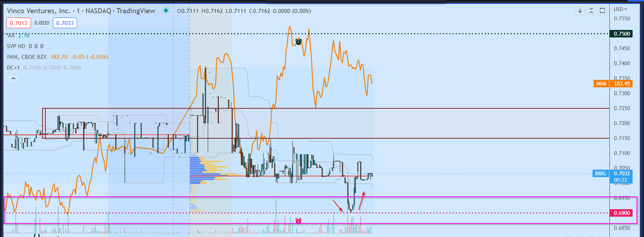Click the orange IWM 183.45 price label

pos(612,84)
